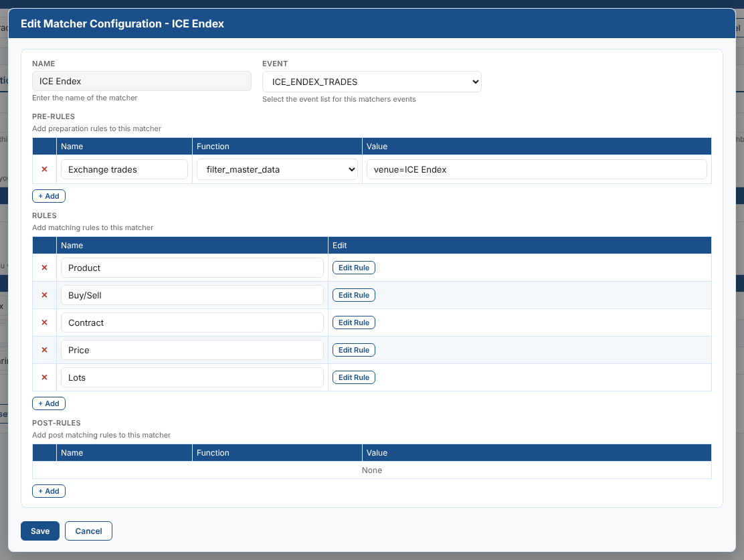Cancel editing the matcher
Image resolution: width=744 pixels, height=560 pixels.
click(88, 531)
